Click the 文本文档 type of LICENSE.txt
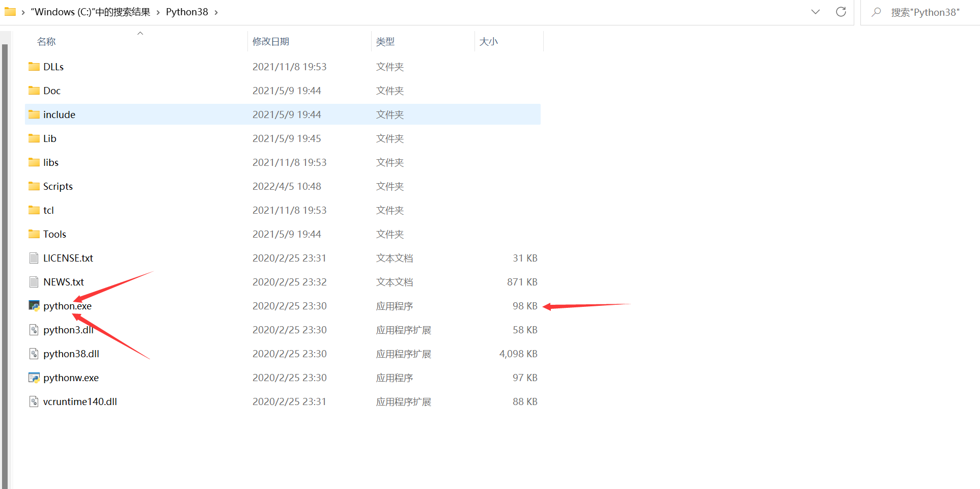The height and width of the screenshot is (489, 980). point(395,258)
